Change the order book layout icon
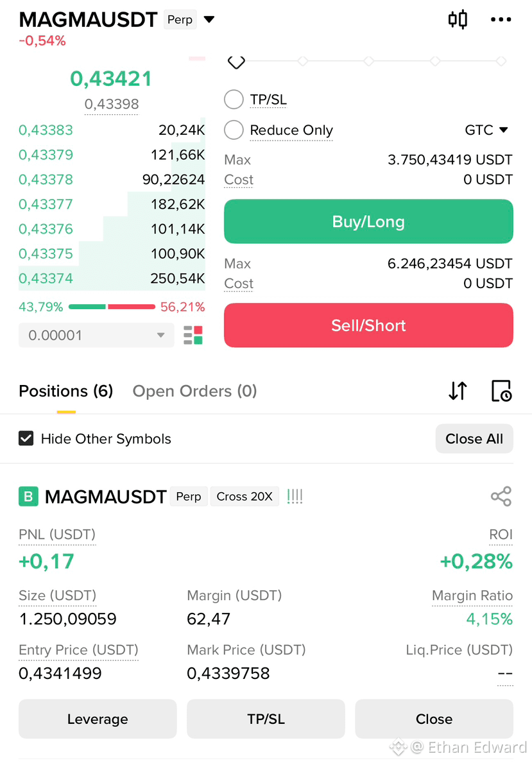Viewport: 532px width, 763px height. (x=193, y=335)
